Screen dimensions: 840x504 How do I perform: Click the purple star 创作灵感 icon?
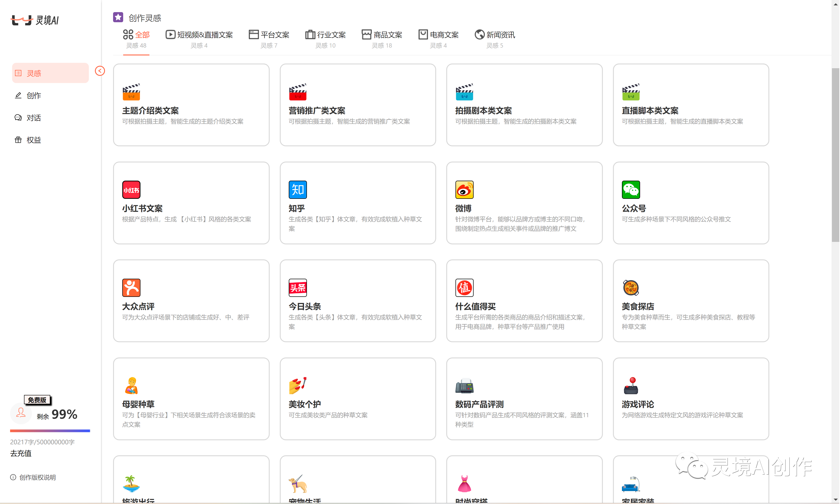coord(118,17)
